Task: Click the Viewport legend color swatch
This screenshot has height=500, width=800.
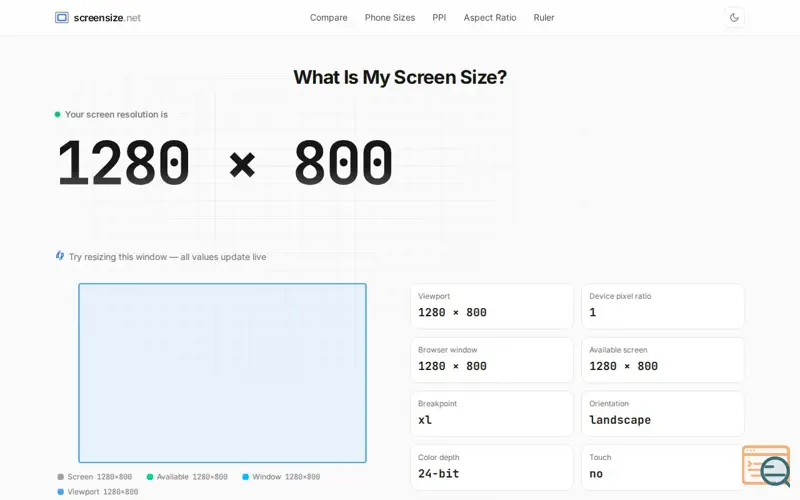Action: tap(60, 492)
